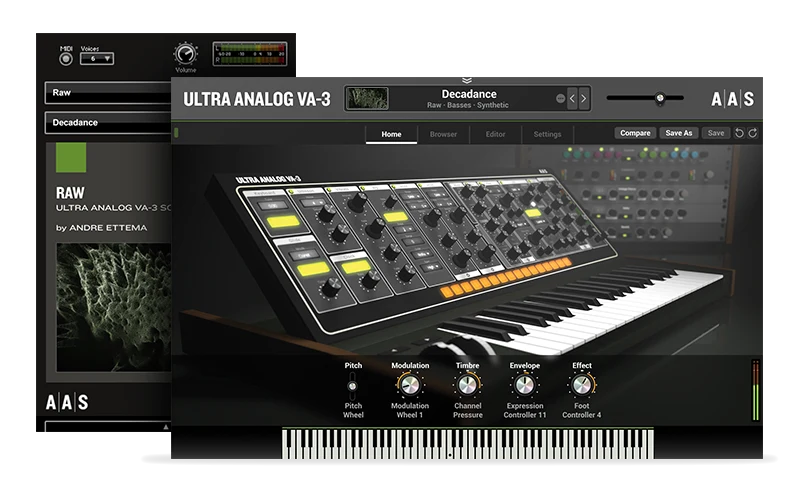Expand the bottom panel triangle arrow

point(165,427)
